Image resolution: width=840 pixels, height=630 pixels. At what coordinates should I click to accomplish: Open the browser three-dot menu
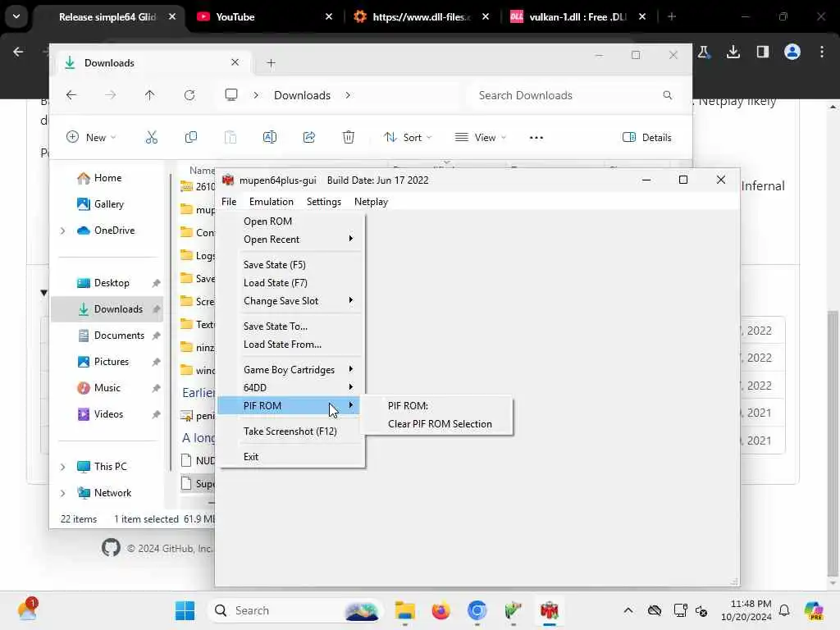(x=822, y=52)
